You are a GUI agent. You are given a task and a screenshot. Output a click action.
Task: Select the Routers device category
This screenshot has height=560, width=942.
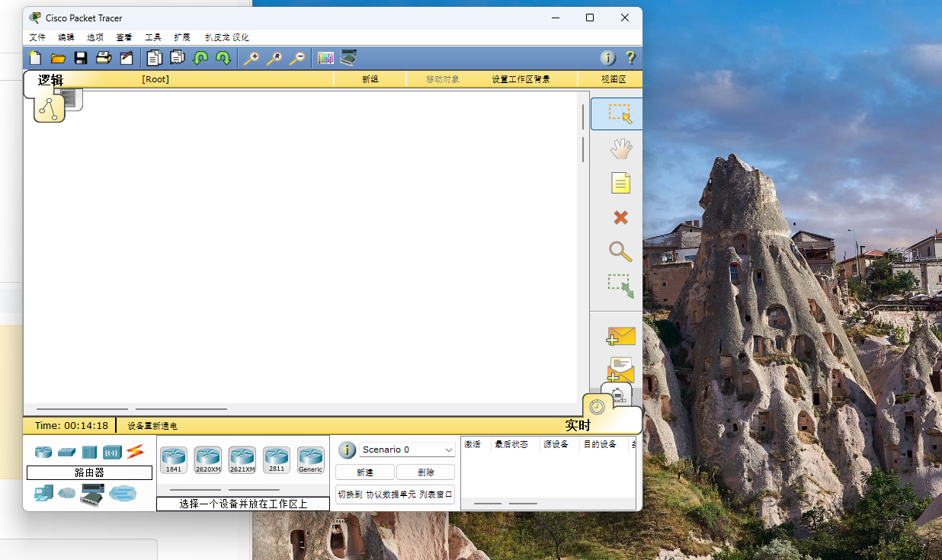43,452
